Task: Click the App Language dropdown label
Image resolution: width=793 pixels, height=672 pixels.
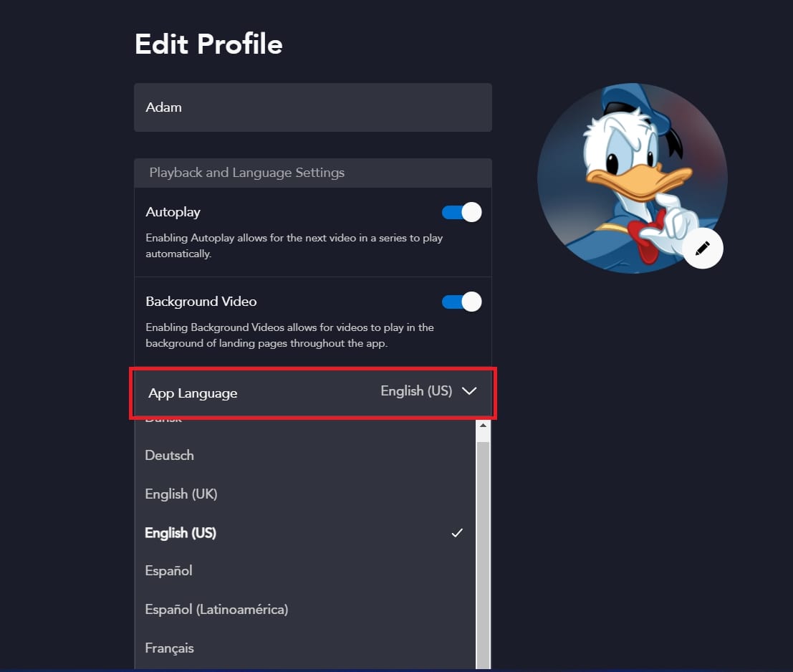Action: point(193,393)
